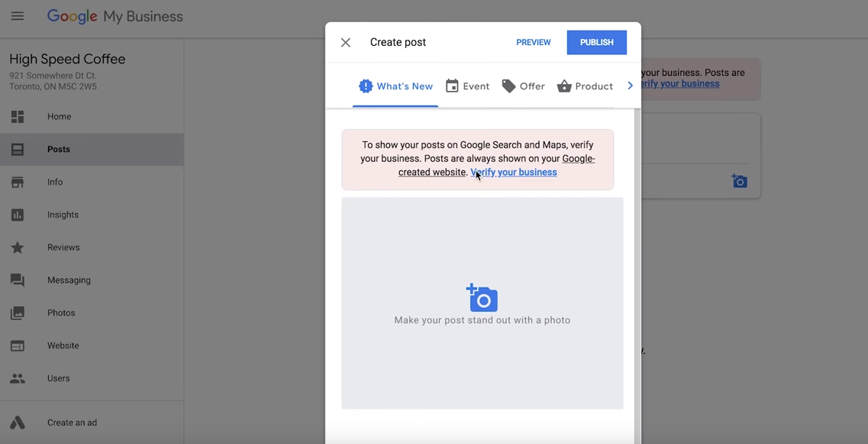Expand more post types with right arrow
Viewport: 868px width, 444px height.
point(631,86)
